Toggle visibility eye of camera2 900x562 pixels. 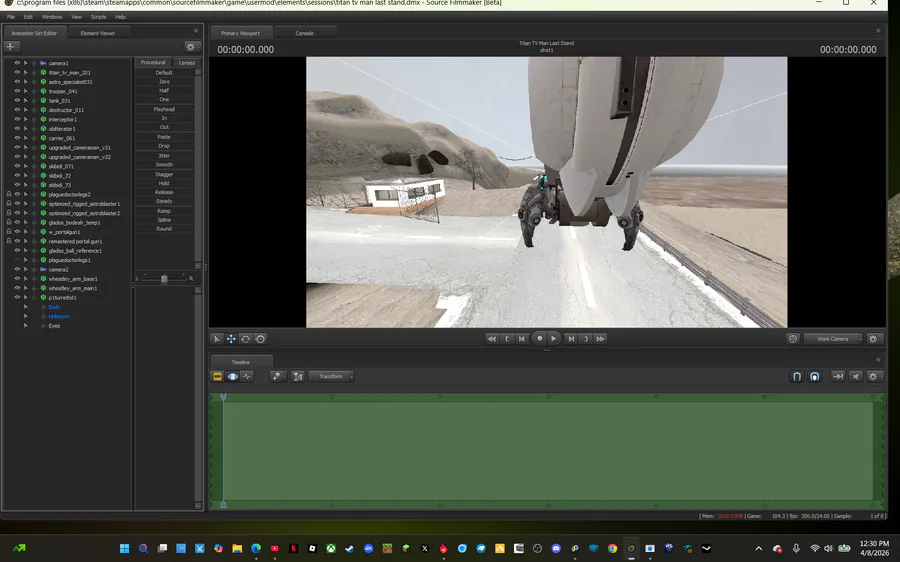click(x=17, y=269)
